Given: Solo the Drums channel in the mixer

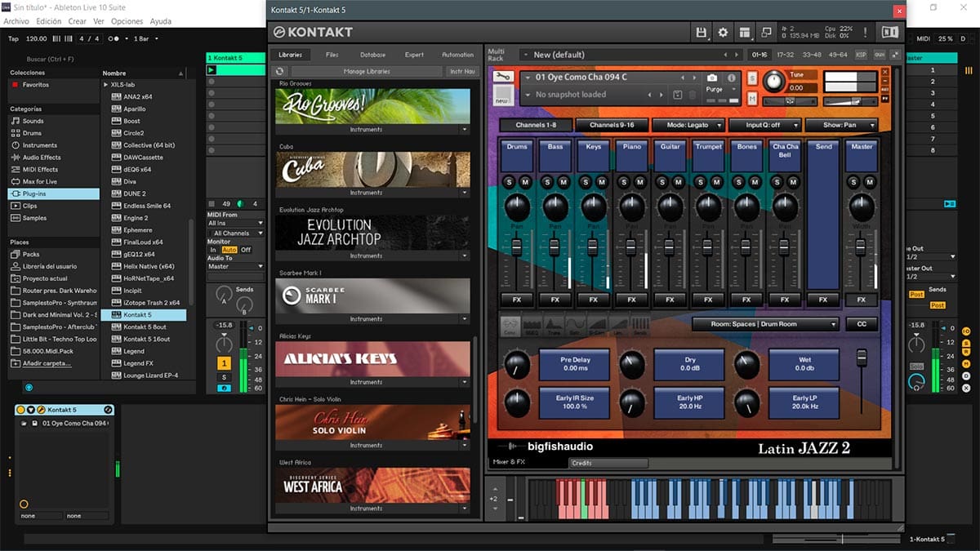Looking at the screenshot, I should [509, 181].
